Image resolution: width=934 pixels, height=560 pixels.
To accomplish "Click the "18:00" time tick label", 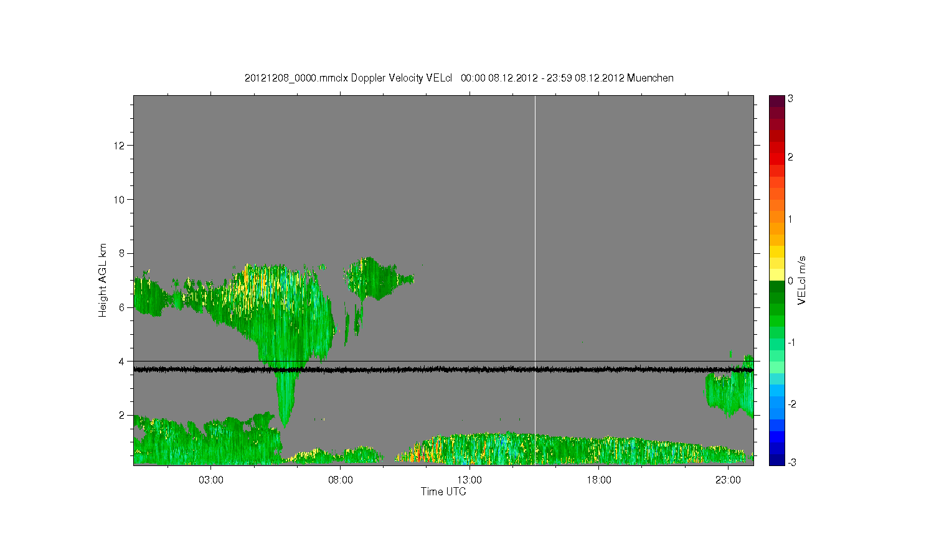I will tap(599, 480).
